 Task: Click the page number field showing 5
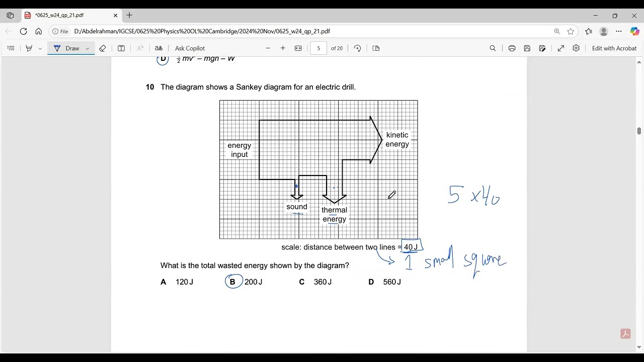click(x=318, y=48)
